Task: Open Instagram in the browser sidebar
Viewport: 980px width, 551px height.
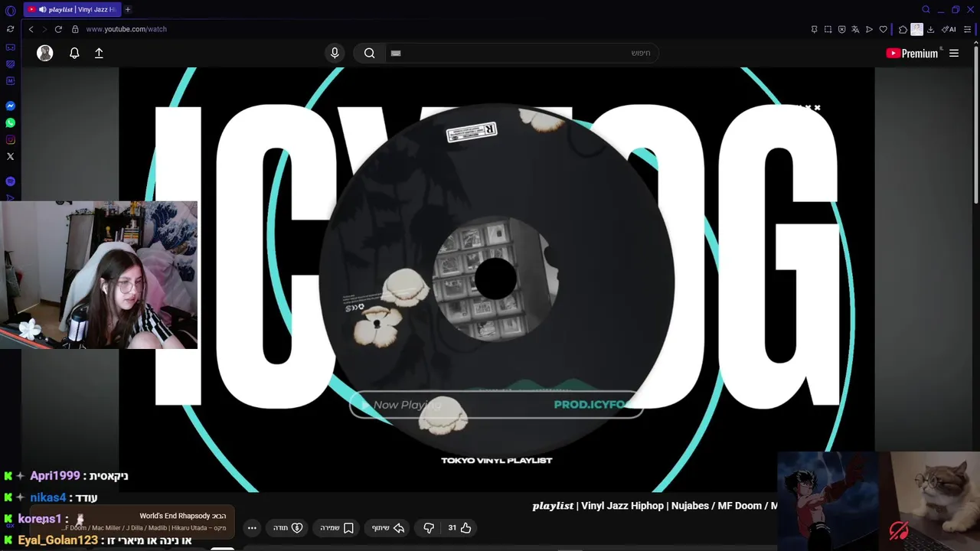Action: (x=10, y=140)
